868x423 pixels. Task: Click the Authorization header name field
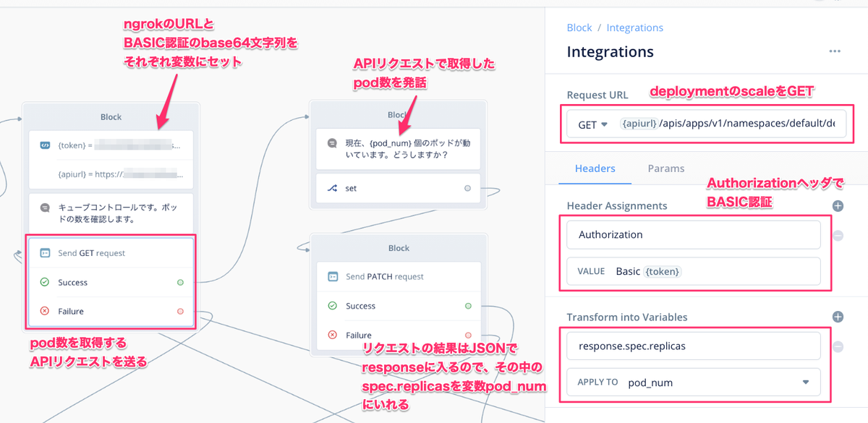[x=694, y=234]
